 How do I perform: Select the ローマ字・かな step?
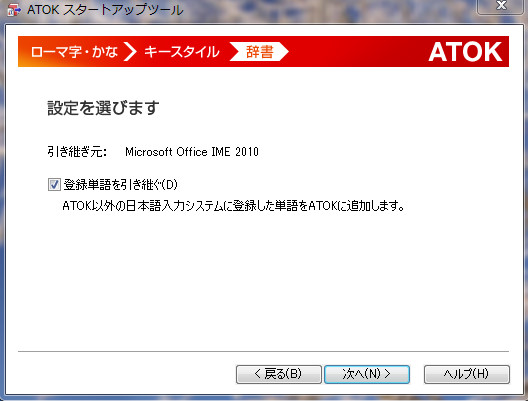click(x=74, y=52)
